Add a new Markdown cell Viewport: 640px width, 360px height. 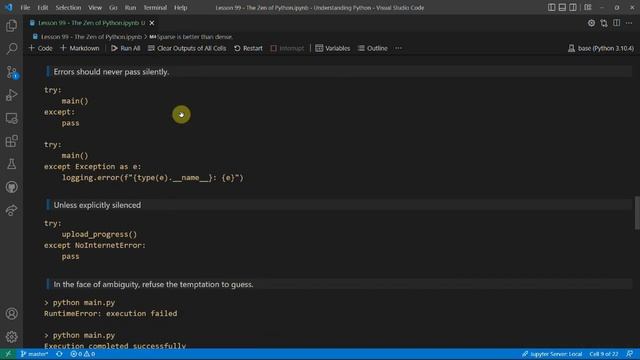point(80,48)
